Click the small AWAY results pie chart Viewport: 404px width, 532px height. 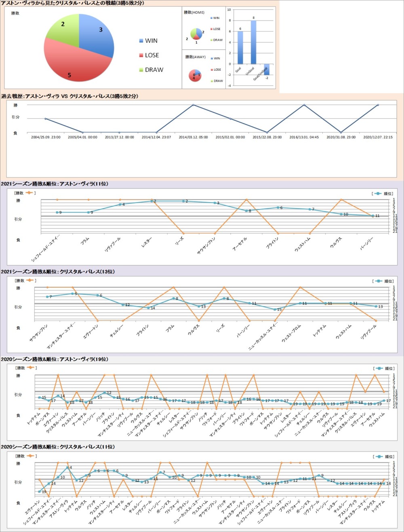tap(196, 75)
